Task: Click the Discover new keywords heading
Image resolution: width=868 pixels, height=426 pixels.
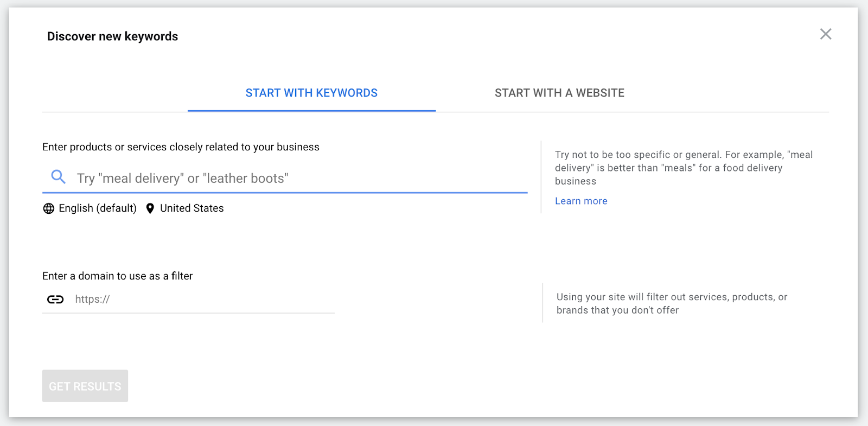Action: point(112,36)
